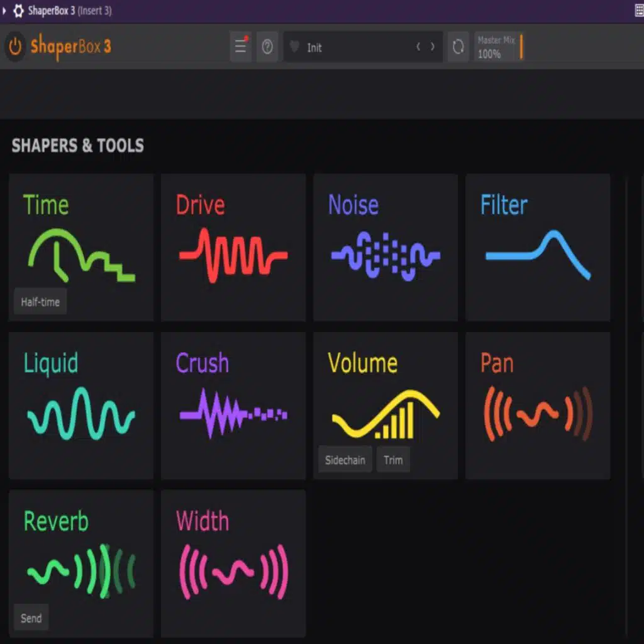Choose the Sidechain Volume preset button
Viewport: 644px width, 644px height.
click(x=345, y=460)
